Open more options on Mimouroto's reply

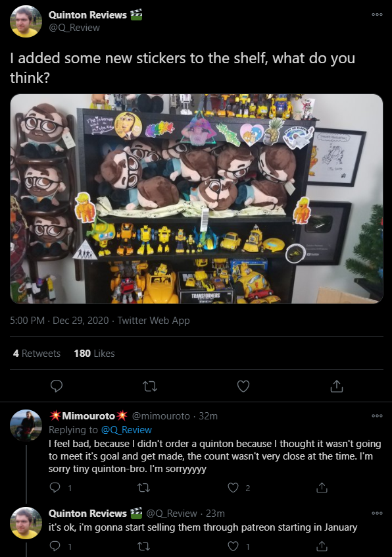click(377, 415)
